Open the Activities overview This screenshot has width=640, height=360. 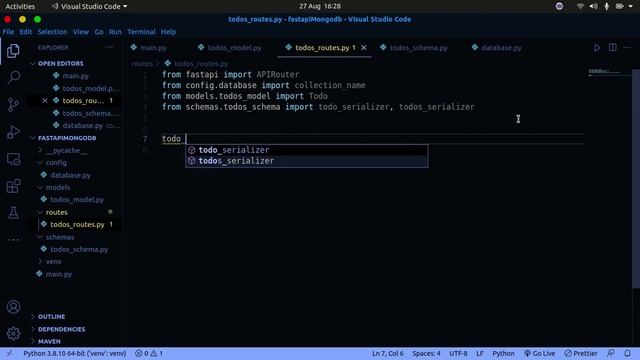pyautogui.click(x=20, y=6)
